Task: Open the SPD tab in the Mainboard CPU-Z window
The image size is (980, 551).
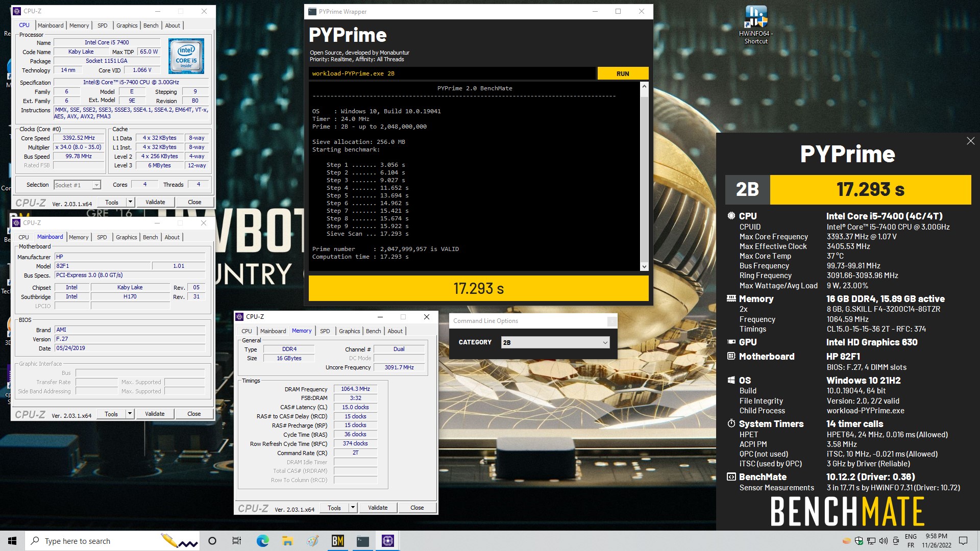Action: (x=102, y=237)
